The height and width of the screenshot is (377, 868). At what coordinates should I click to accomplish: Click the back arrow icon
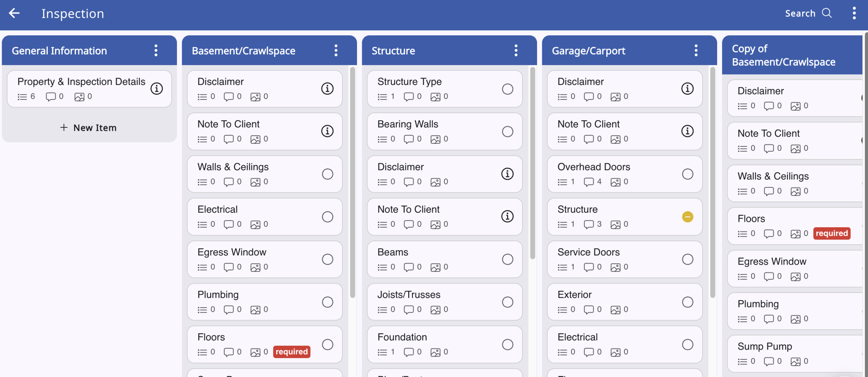point(14,14)
